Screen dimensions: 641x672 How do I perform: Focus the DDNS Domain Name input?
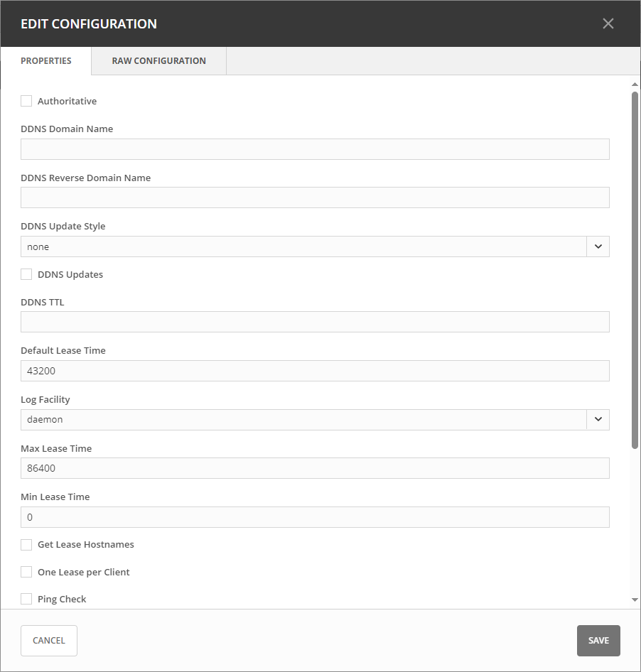(315, 149)
